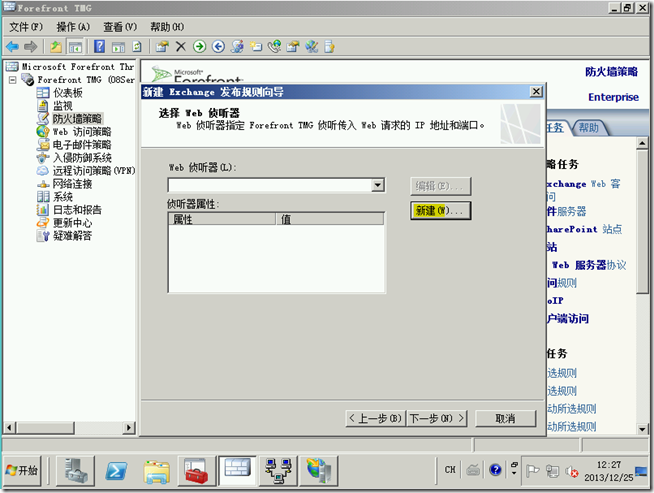Viewport: 654px width, 493px height.
Task: Open the Web 侦听器 dropdown arrow
Action: [x=378, y=185]
